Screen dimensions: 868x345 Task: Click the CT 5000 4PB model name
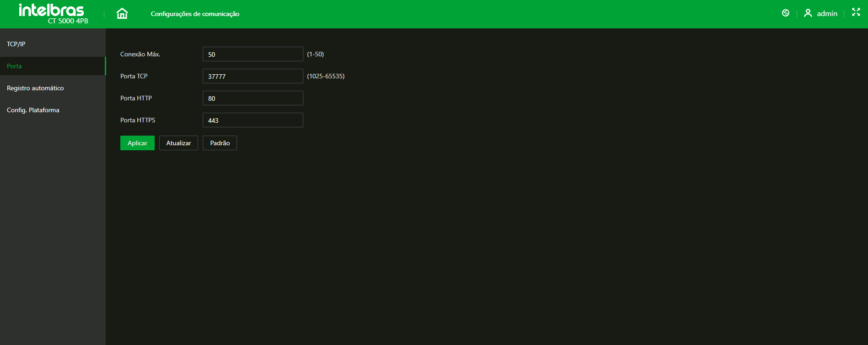pos(68,21)
